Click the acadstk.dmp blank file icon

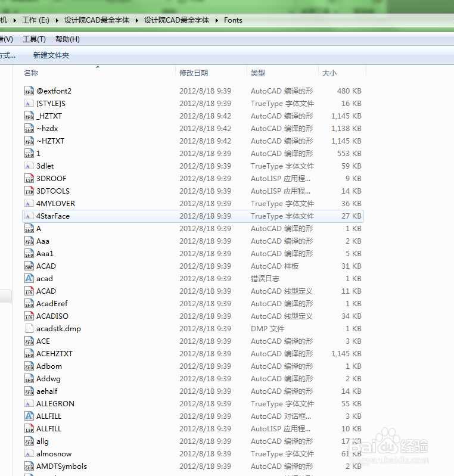pyautogui.click(x=29, y=328)
